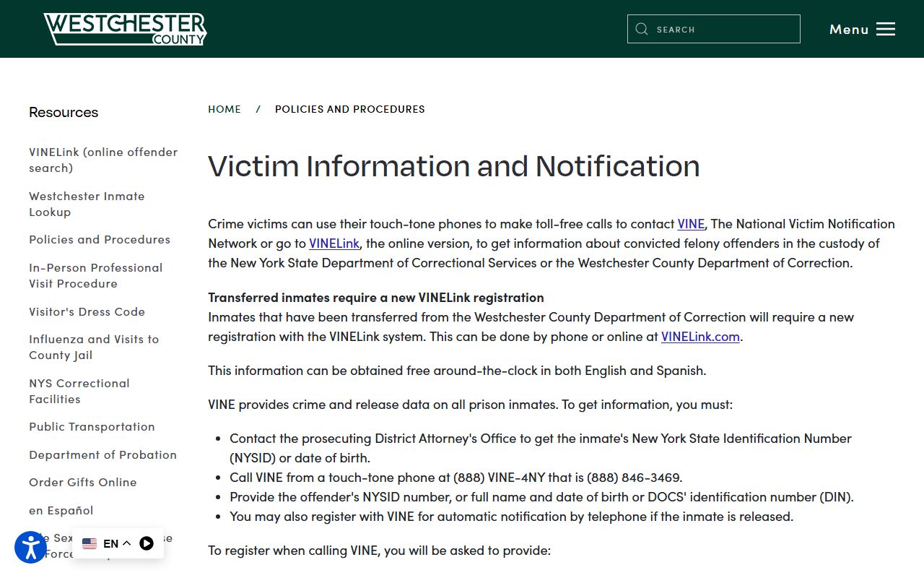Open POLICIES AND PROCEDURES breadcrumb
This screenshot has width=924, height=578.
click(x=350, y=109)
